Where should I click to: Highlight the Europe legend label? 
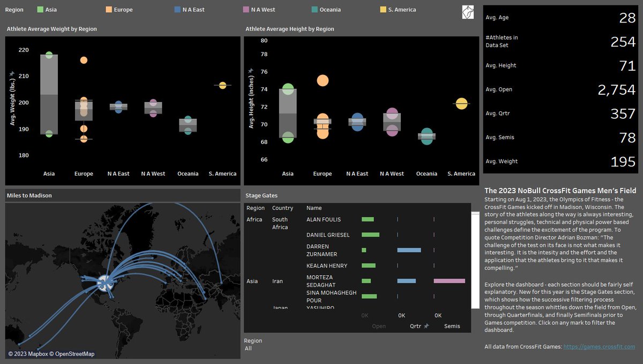tap(123, 10)
